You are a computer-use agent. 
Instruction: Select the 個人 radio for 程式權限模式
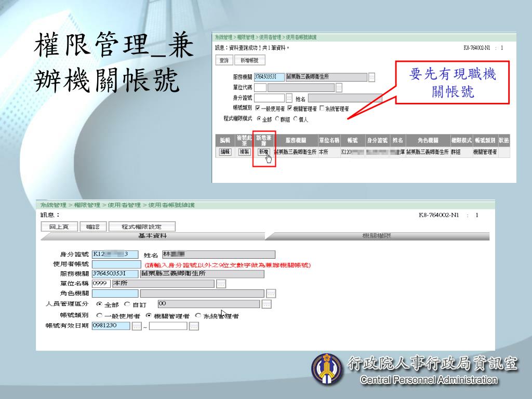(296, 119)
